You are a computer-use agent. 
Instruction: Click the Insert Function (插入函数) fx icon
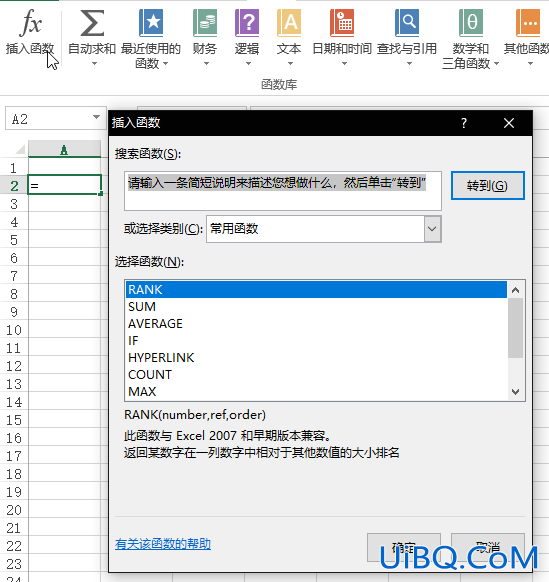pyautogui.click(x=30, y=23)
